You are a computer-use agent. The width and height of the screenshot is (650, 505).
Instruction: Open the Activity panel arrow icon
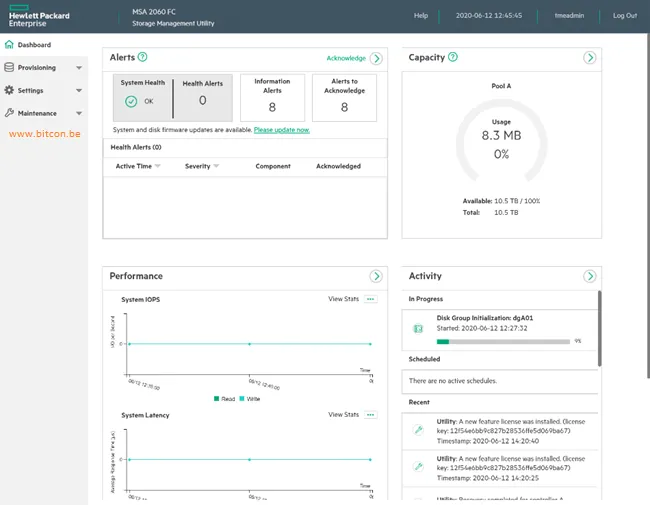point(591,276)
